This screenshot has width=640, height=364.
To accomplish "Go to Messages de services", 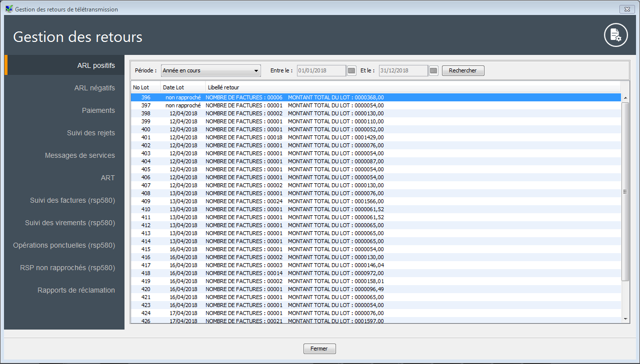I will [x=79, y=155].
